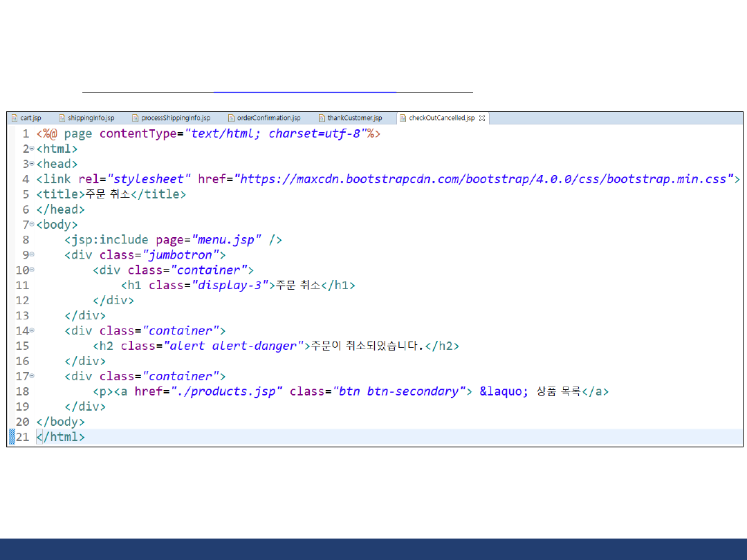Switch to the cart.jsp editor tab
Screen dimensions: 747x560
30,118
